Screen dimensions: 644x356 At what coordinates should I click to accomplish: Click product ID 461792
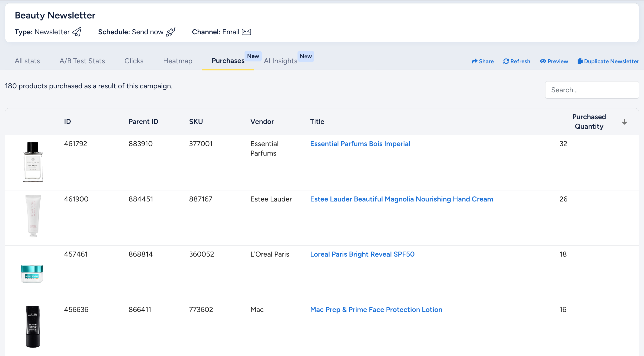[x=75, y=144]
